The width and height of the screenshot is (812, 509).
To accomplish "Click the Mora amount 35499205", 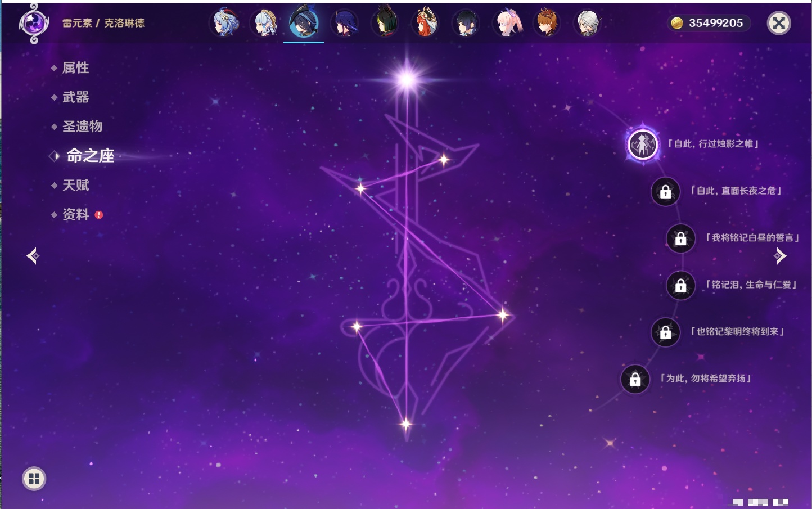I will tap(716, 23).
